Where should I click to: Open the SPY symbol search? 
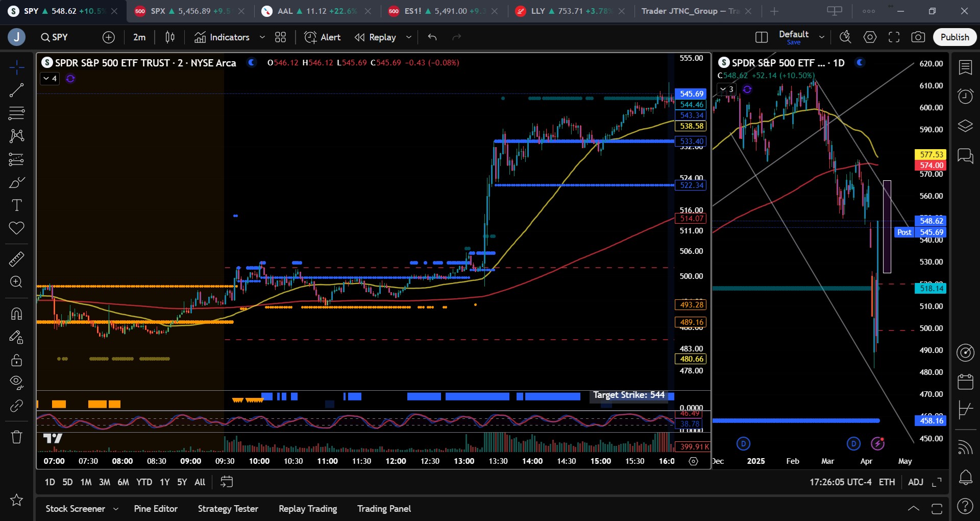pos(55,37)
